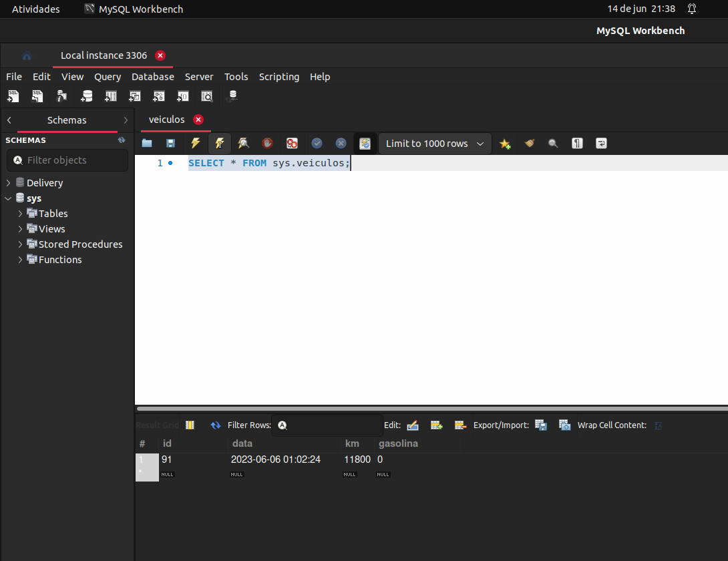The image size is (728, 561).
Task: Create new schema toolbar icon
Action: point(86,96)
